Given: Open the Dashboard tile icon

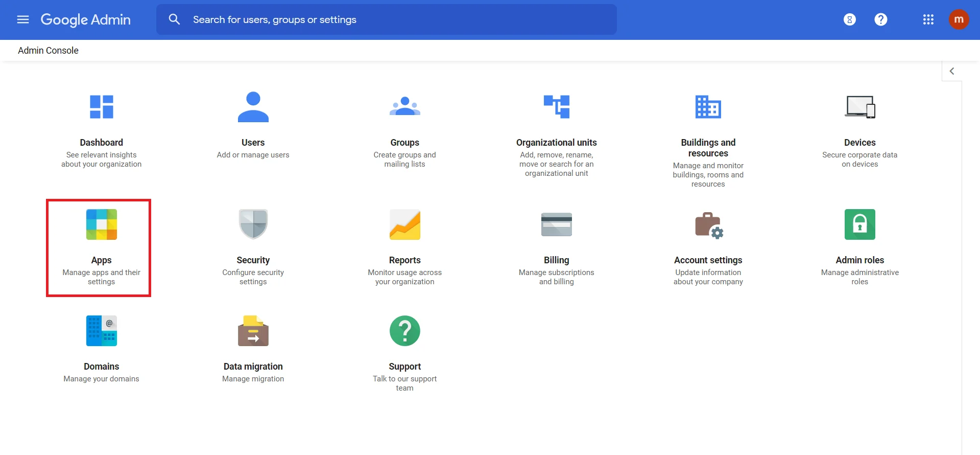Looking at the screenshot, I should point(101,107).
